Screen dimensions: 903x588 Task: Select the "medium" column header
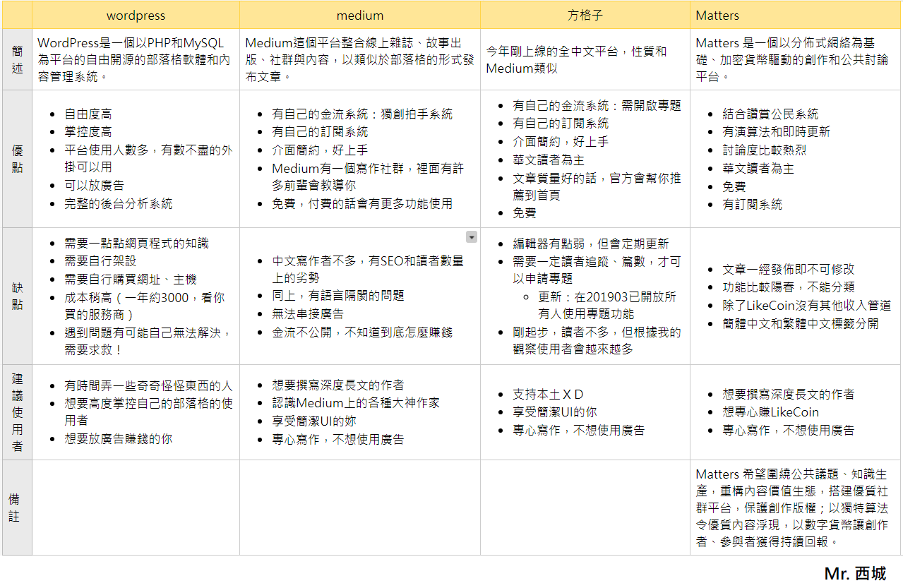pos(360,15)
